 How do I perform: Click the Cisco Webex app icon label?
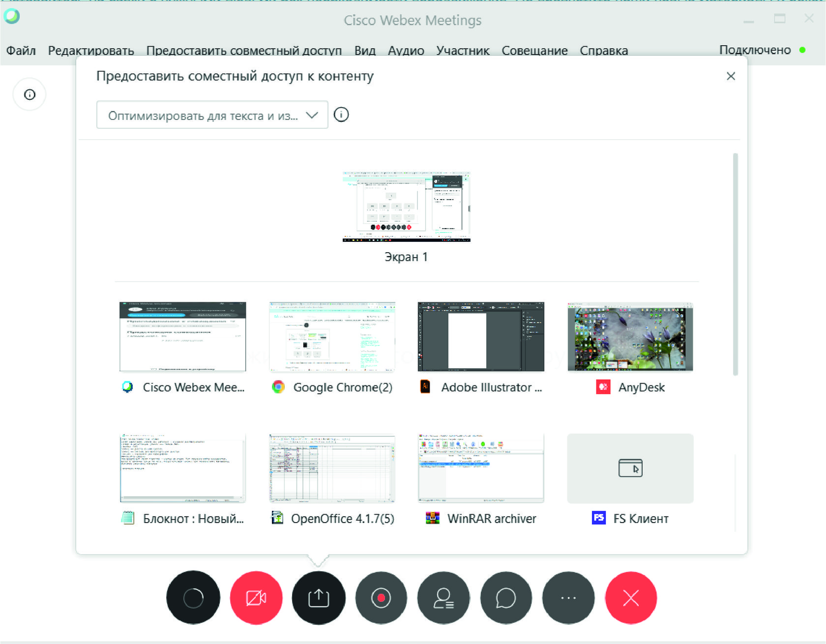click(x=127, y=387)
